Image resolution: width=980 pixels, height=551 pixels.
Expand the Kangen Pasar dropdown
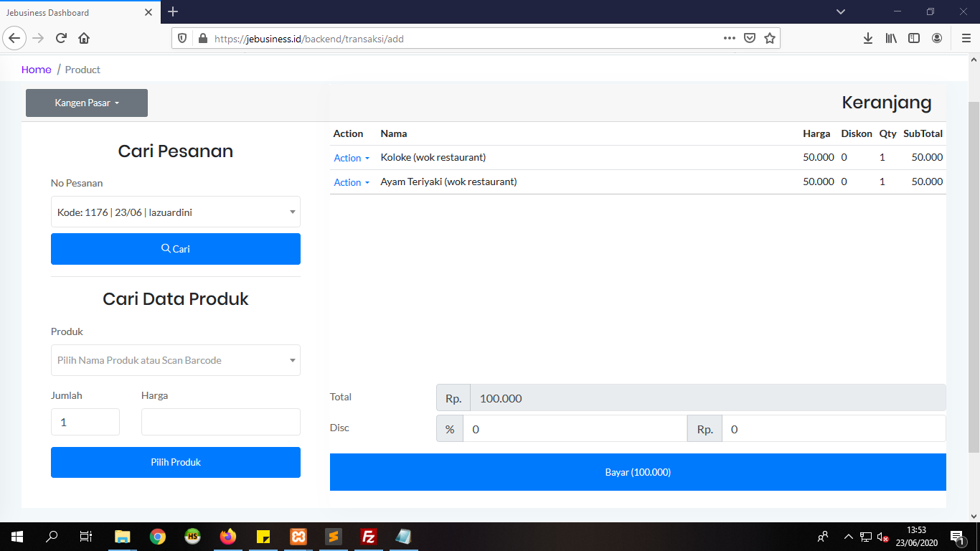[87, 103]
